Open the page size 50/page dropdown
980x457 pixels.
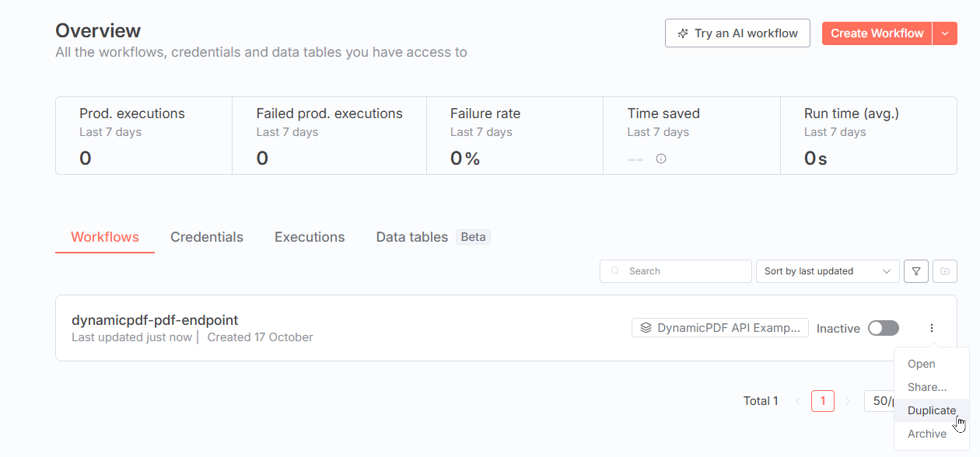(880, 401)
